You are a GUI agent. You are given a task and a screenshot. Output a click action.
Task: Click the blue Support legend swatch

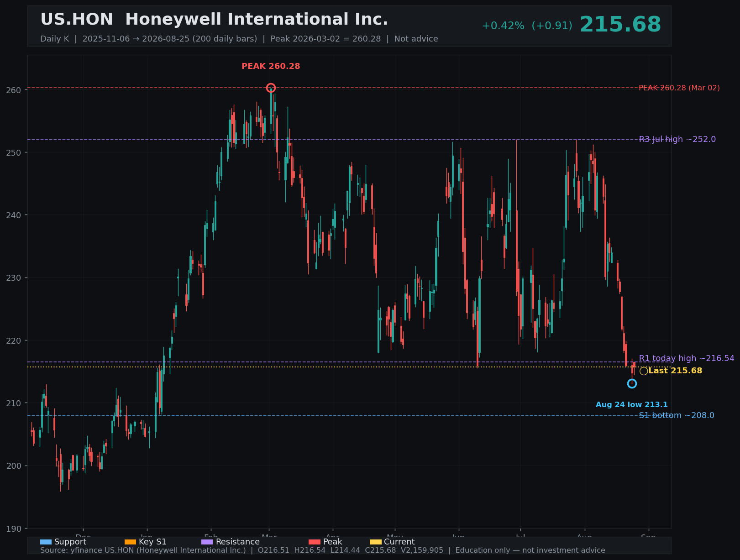(x=46, y=542)
